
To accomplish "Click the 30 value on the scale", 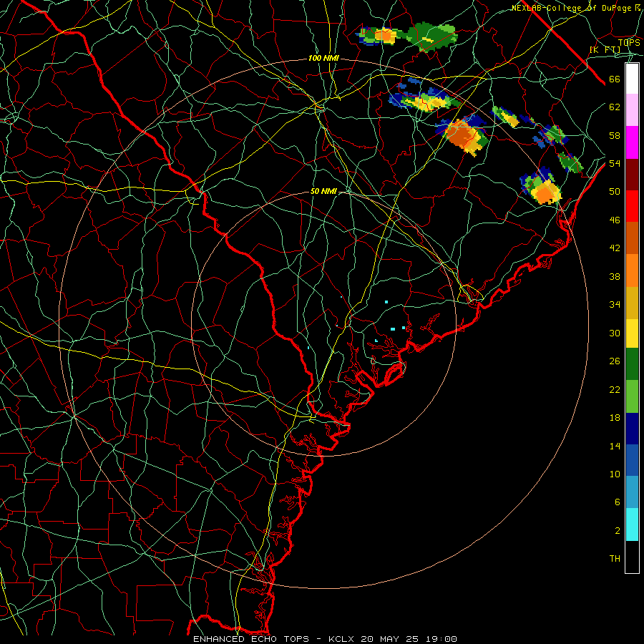I will pos(615,333).
